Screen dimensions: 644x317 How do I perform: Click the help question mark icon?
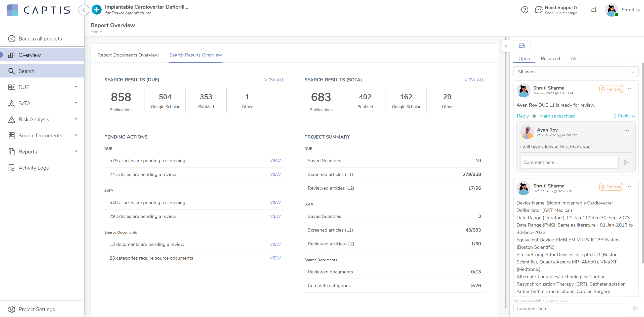pos(525,10)
